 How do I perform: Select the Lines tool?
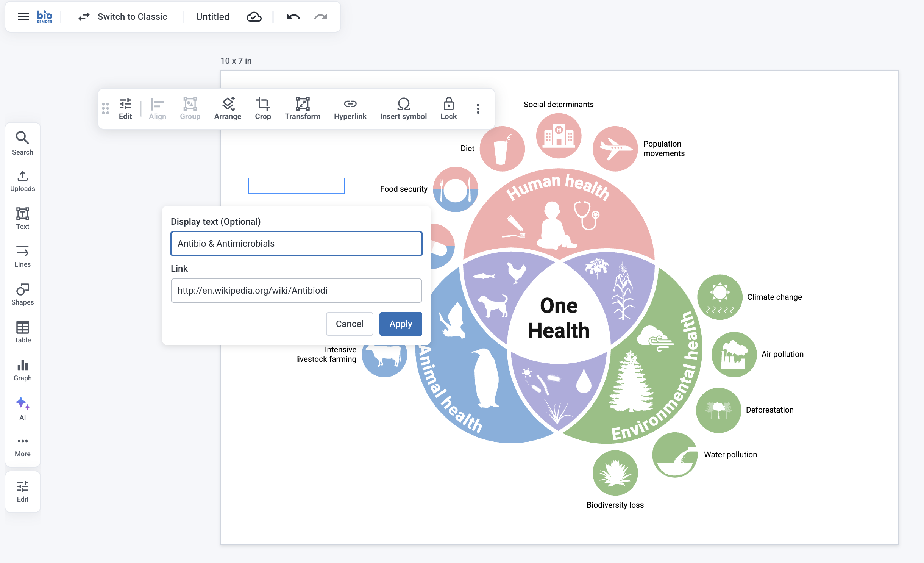[x=22, y=256]
